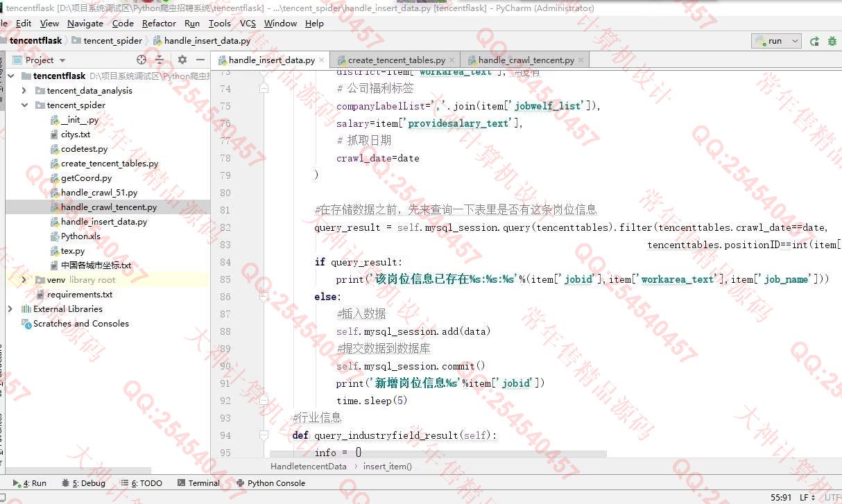The width and height of the screenshot is (842, 504).
Task: Open the Python Console tool window
Action: 270,483
